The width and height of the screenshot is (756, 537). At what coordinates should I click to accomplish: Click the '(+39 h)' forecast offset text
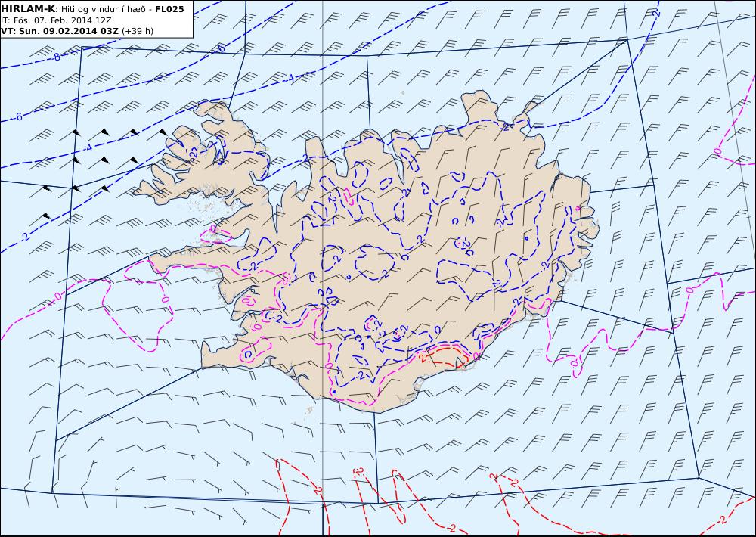(138, 31)
